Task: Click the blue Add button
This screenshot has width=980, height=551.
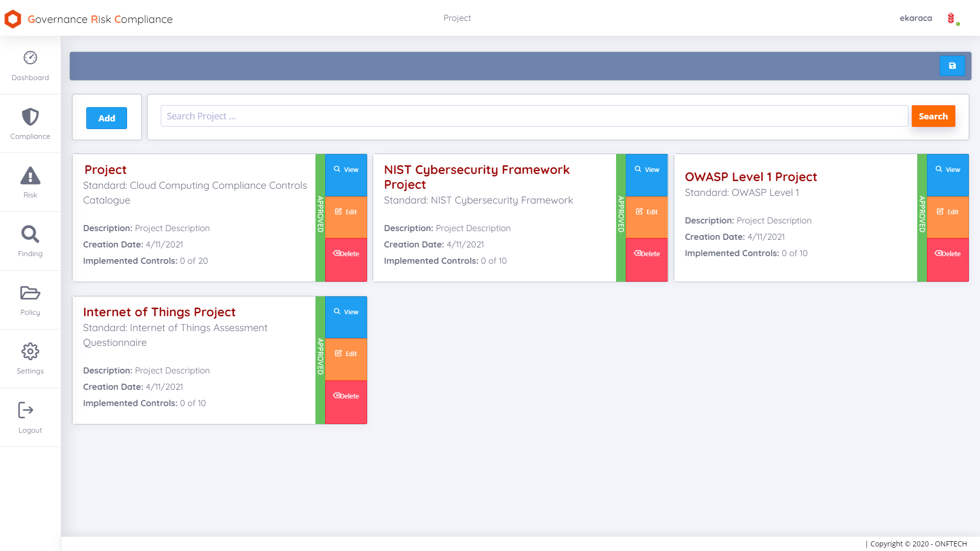Action: click(107, 118)
